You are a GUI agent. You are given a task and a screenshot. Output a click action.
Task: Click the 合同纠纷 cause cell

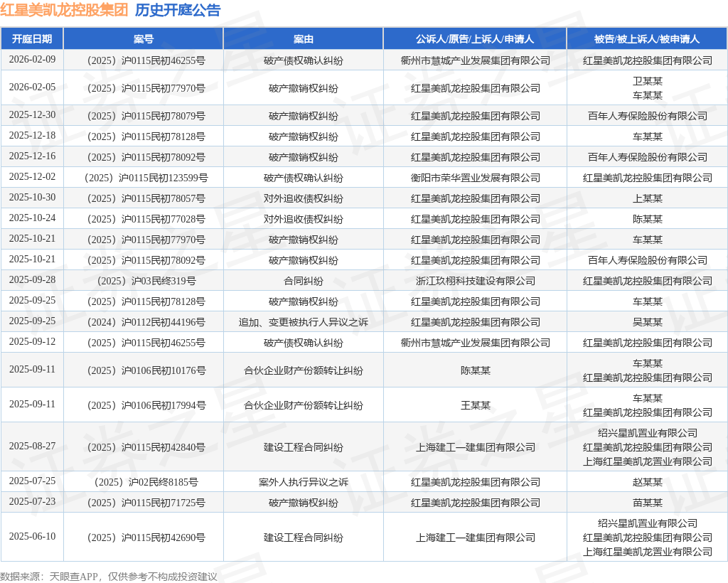pos(303,281)
